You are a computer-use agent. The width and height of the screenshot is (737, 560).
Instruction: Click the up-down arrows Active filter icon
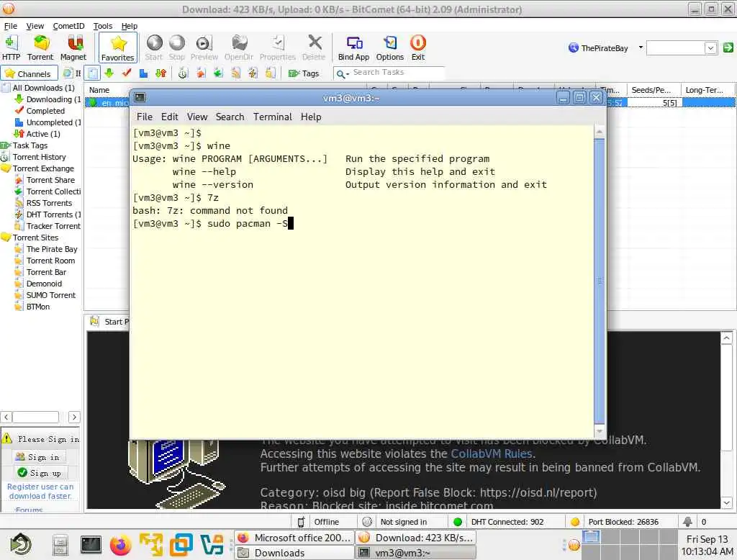160,73
